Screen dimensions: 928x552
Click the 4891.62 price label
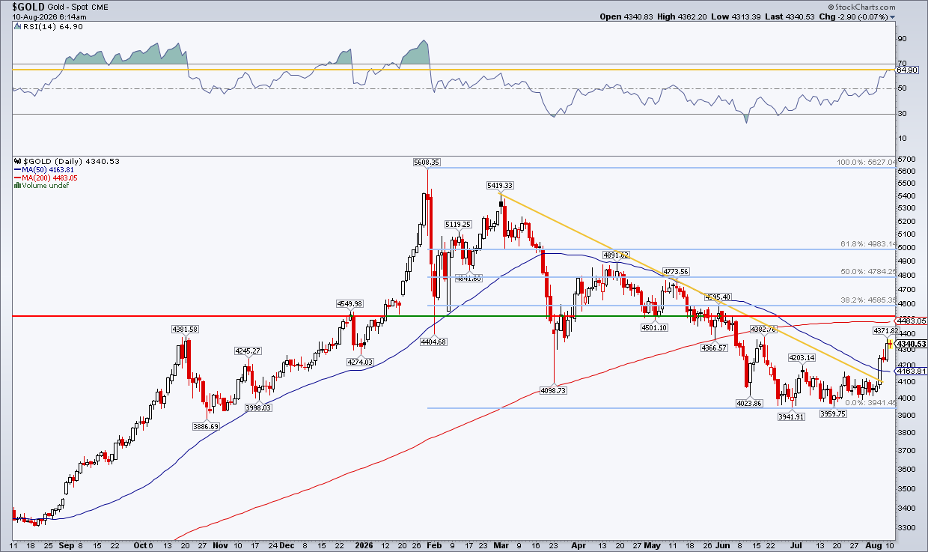click(616, 255)
